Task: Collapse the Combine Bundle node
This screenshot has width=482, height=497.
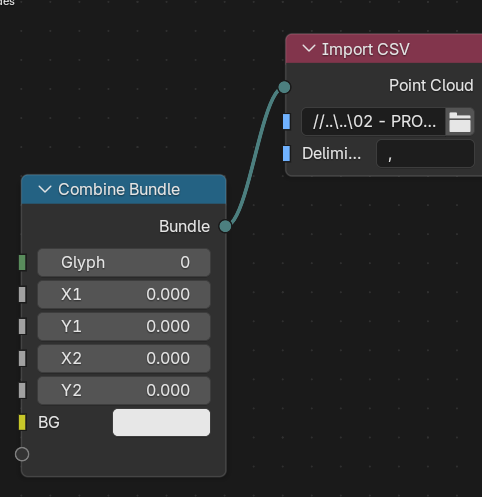Action: [x=45, y=189]
